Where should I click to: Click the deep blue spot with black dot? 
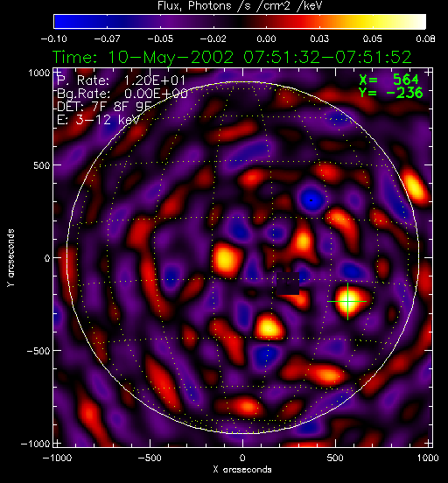tap(311, 200)
